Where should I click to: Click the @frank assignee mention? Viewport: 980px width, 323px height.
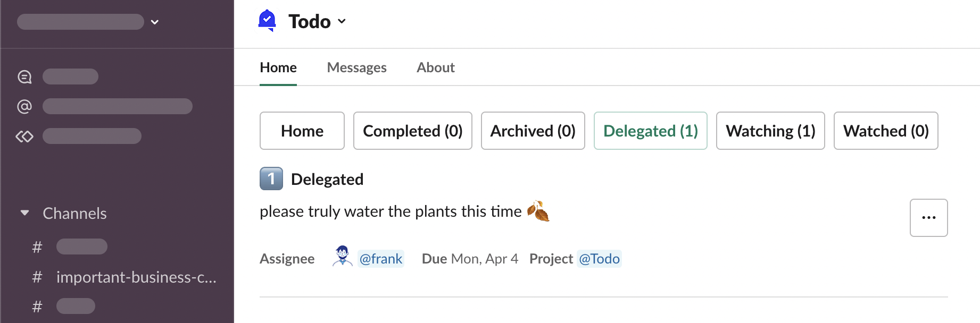click(x=381, y=259)
